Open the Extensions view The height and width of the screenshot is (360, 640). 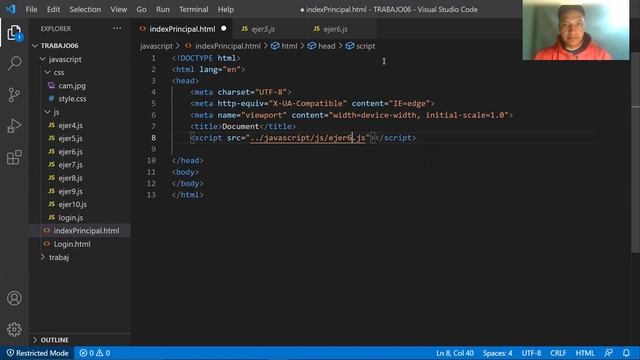coord(14,157)
